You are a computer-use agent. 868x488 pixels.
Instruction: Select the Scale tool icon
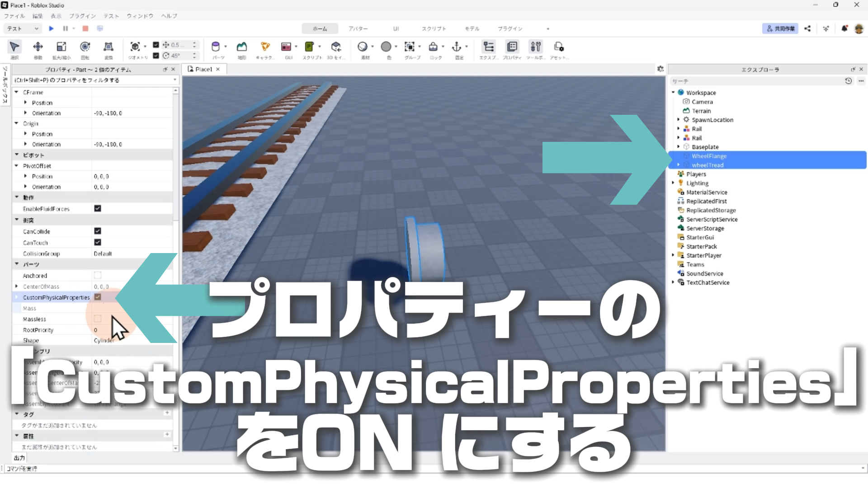point(61,47)
